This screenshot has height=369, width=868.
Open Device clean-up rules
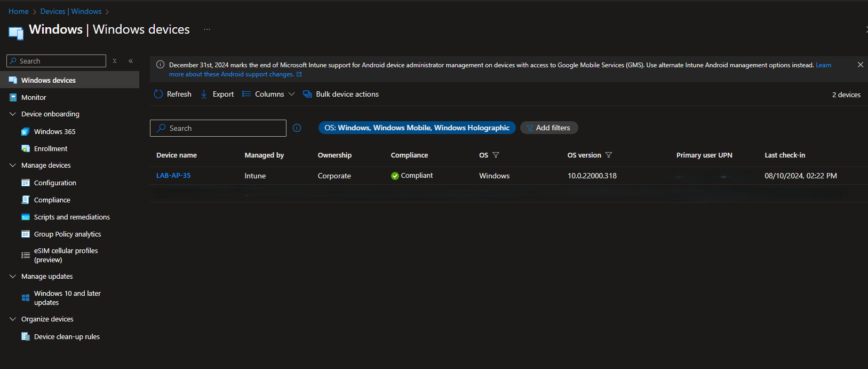tap(67, 336)
